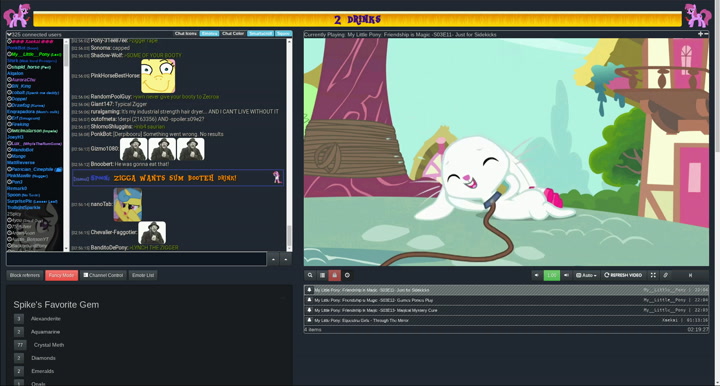
Task: Toggle the Chat Icons option
Action: [x=186, y=34]
